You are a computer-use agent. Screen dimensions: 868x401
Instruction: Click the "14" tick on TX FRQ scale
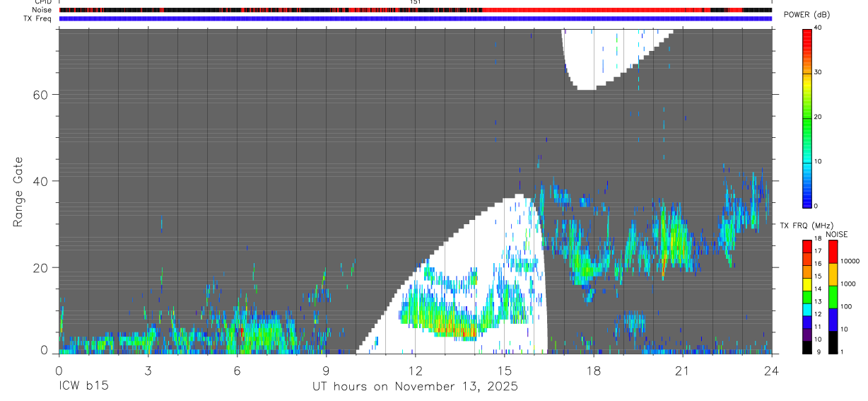point(819,289)
